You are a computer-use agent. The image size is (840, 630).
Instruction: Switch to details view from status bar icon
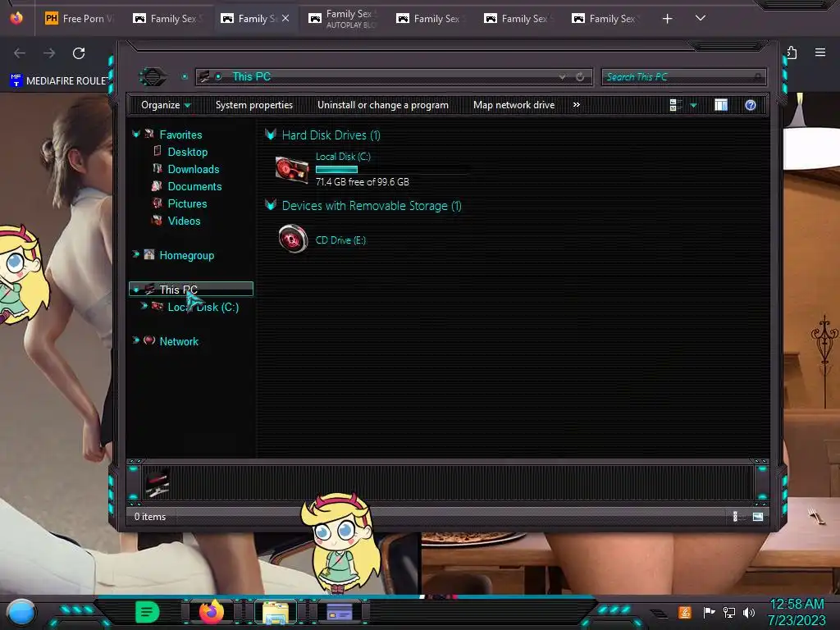[x=737, y=517]
